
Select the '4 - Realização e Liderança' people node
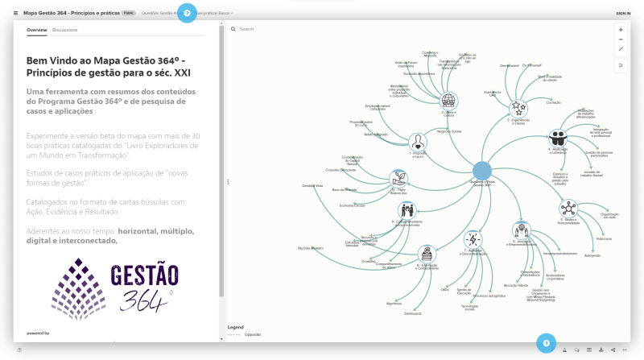[558, 138]
